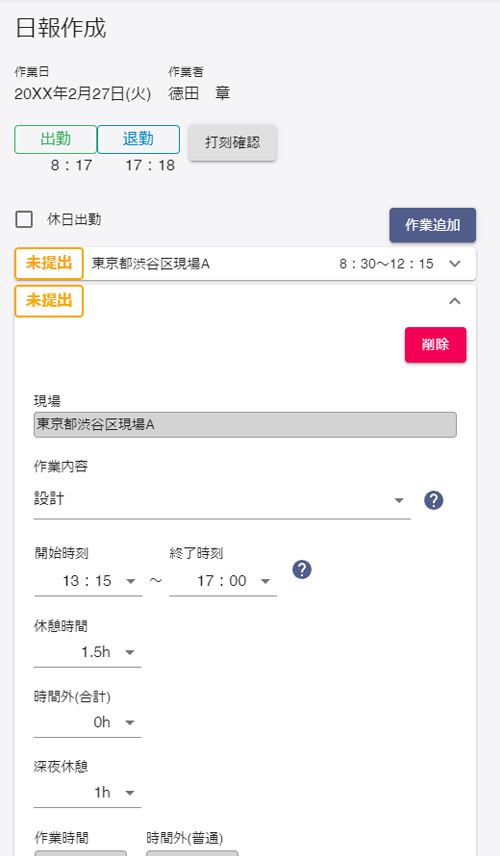500x856 pixels.
Task: Click the 退勤 clock-out button
Action: 139,139
